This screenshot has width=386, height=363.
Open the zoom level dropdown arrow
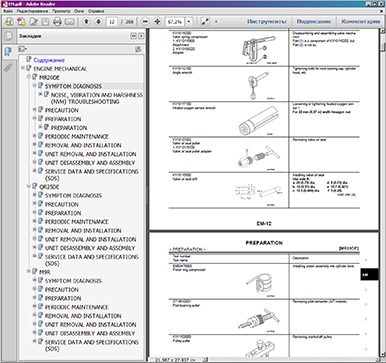tap(189, 22)
